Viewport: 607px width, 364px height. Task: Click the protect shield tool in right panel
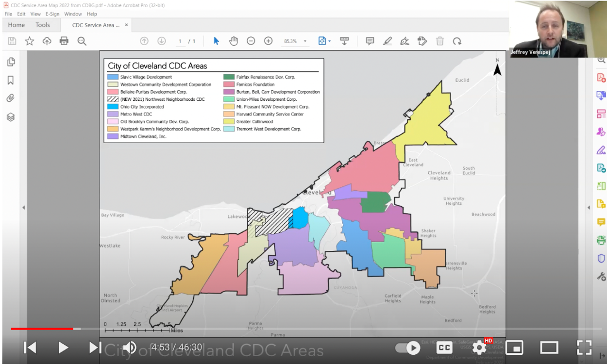coord(601,258)
